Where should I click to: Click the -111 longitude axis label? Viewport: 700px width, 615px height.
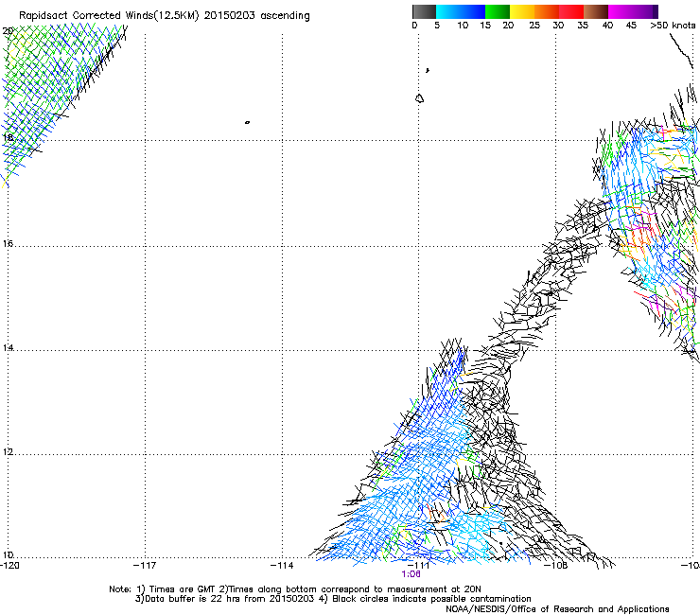pyautogui.click(x=419, y=566)
